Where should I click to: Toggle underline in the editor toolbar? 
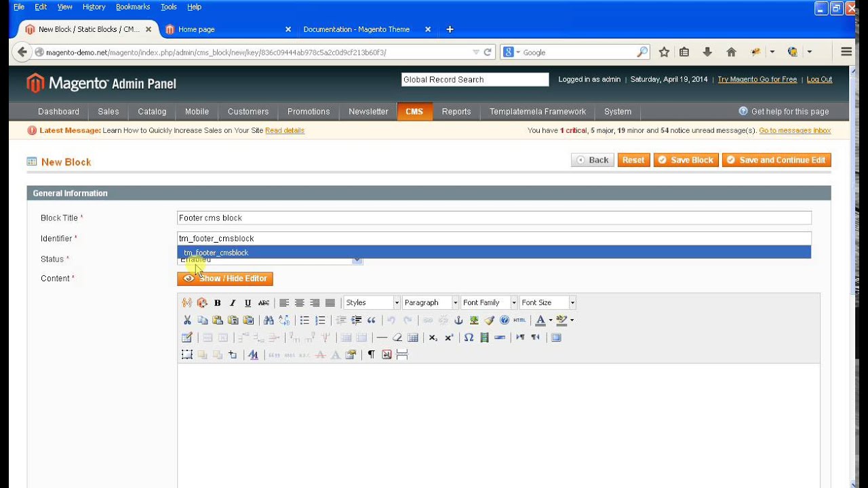[248, 303]
